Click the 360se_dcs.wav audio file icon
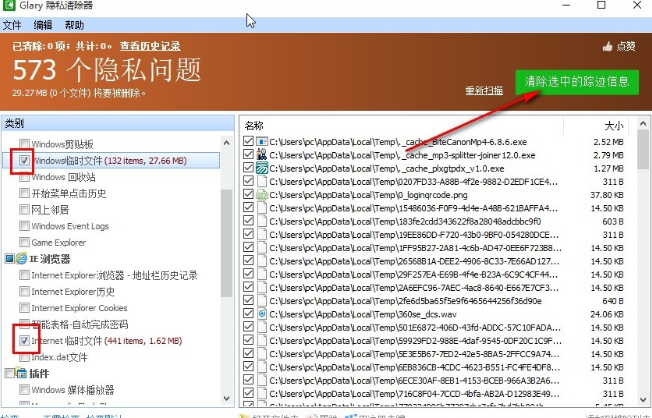This screenshot has width=652, height=418. (x=262, y=313)
